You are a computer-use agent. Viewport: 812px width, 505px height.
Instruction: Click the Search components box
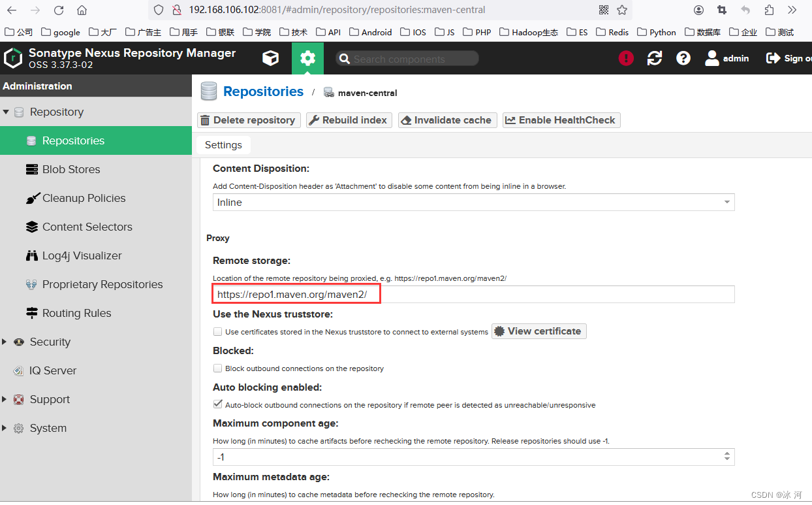tap(407, 59)
